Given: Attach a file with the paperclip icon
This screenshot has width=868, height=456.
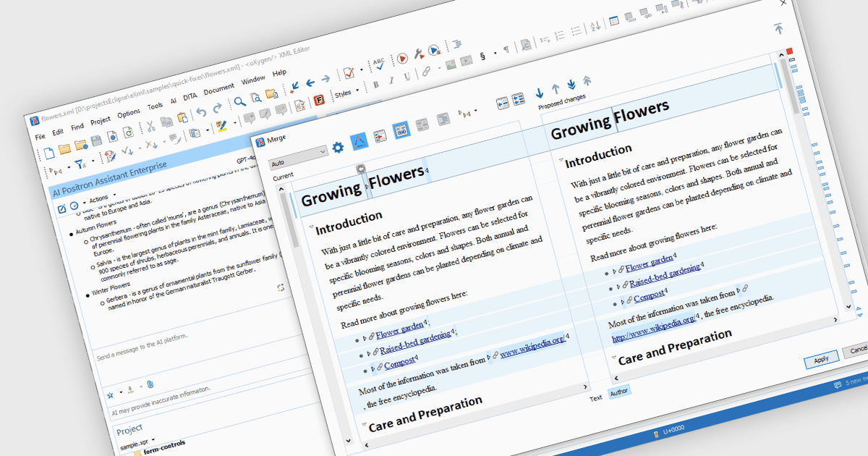Looking at the screenshot, I should [150, 384].
